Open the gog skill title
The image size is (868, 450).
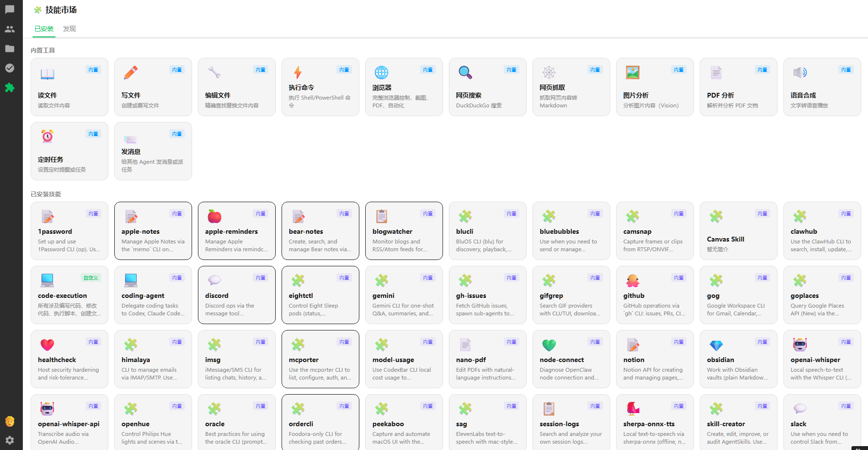(x=713, y=296)
